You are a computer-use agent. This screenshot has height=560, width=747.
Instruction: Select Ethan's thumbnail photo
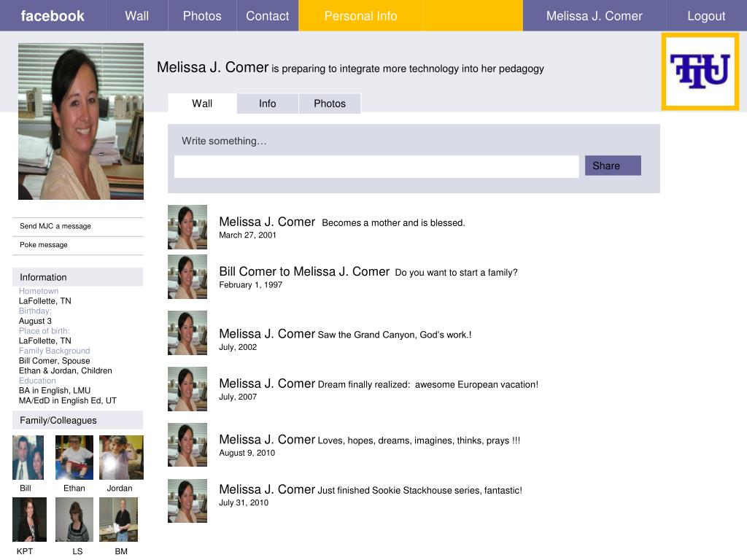[x=74, y=457]
